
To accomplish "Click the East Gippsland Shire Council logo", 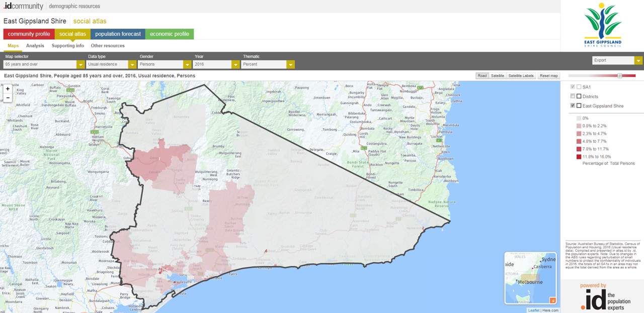I will click(x=602, y=25).
